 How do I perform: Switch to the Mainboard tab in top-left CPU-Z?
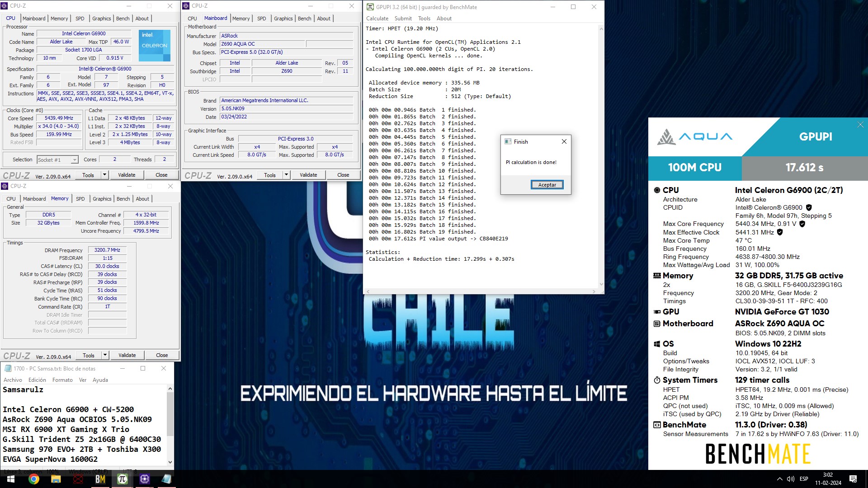pyautogui.click(x=34, y=19)
